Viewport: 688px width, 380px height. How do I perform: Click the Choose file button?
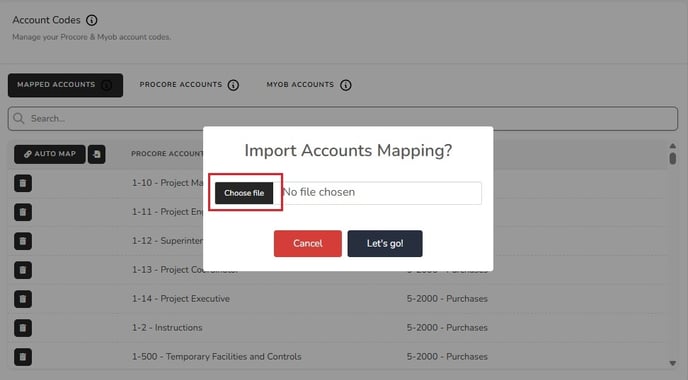244,193
